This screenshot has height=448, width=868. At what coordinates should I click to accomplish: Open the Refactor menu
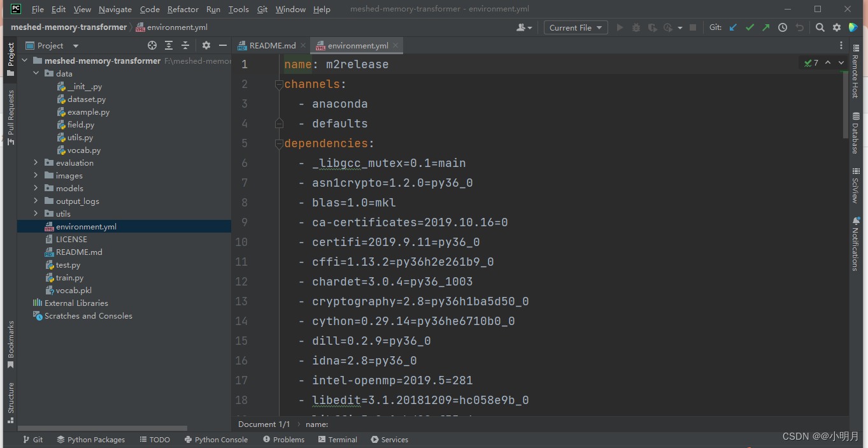pos(183,9)
